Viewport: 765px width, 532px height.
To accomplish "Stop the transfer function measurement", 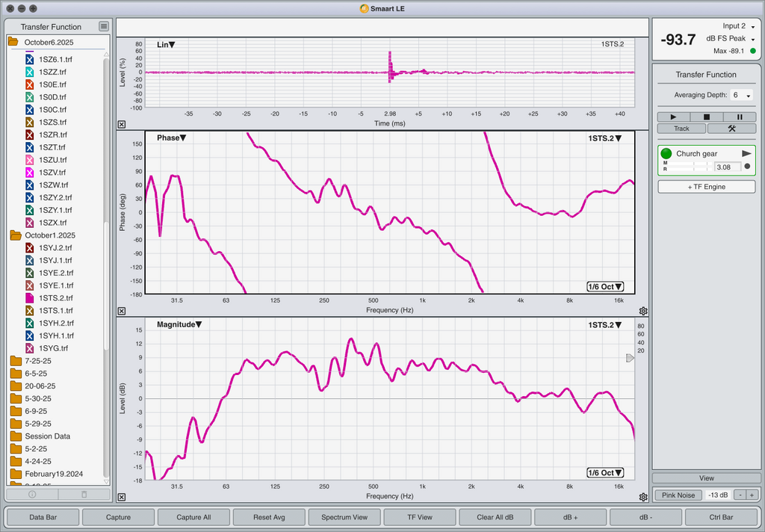I will click(707, 117).
